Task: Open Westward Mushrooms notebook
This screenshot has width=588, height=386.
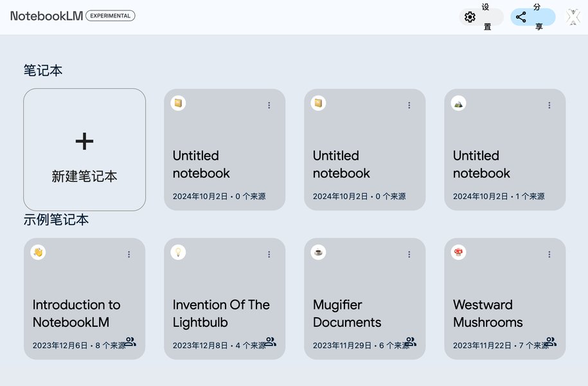Action: point(504,299)
